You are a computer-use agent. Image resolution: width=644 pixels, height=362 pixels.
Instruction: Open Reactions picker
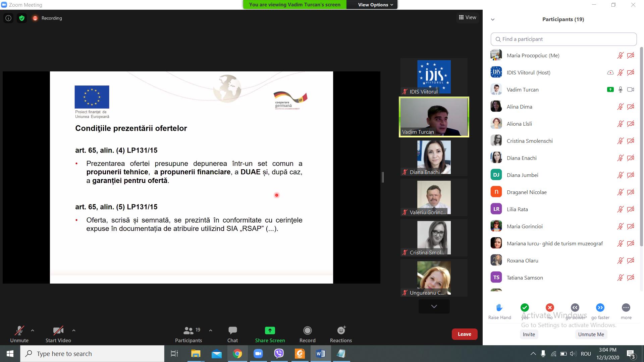(341, 334)
